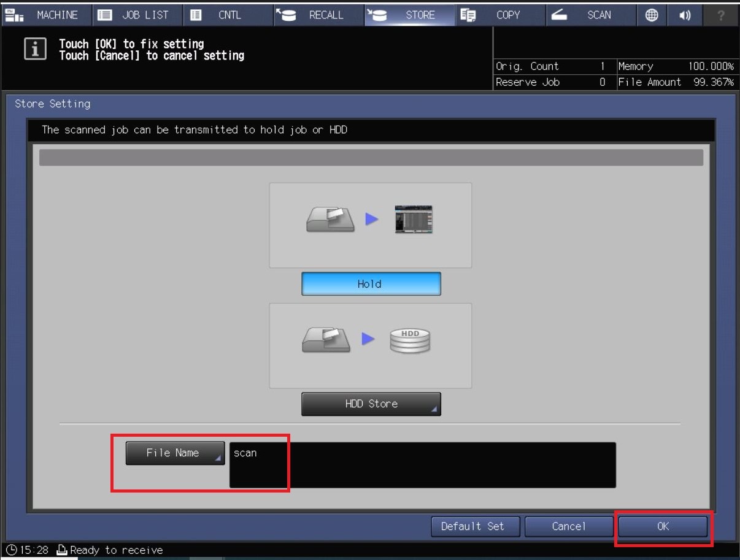This screenshot has height=560, width=740.
Task: Open the File Name entry button
Action: pyautogui.click(x=175, y=453)
